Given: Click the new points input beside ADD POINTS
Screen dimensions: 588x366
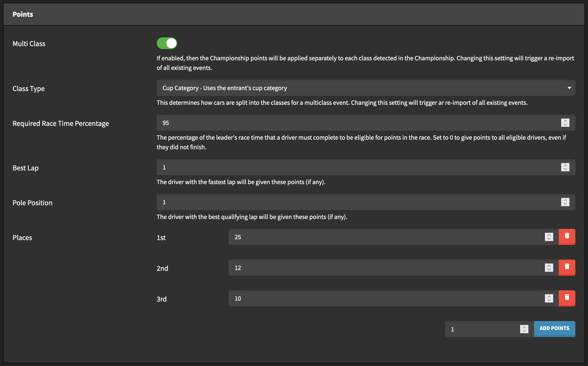Looking at the screenshot, I should point(481,329).
